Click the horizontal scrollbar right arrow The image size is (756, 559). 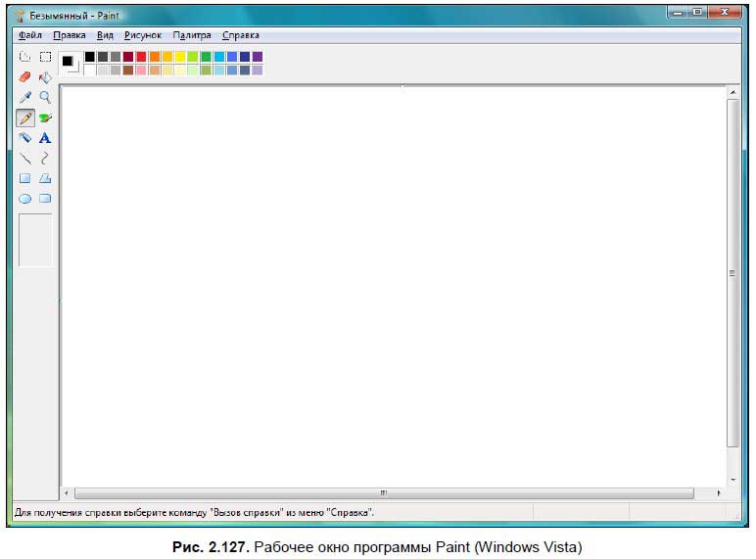pos(719,493)
